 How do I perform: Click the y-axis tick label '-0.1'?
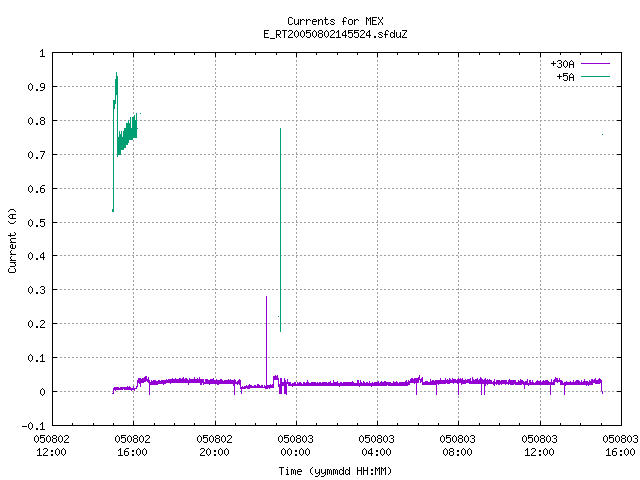point(33,426)
